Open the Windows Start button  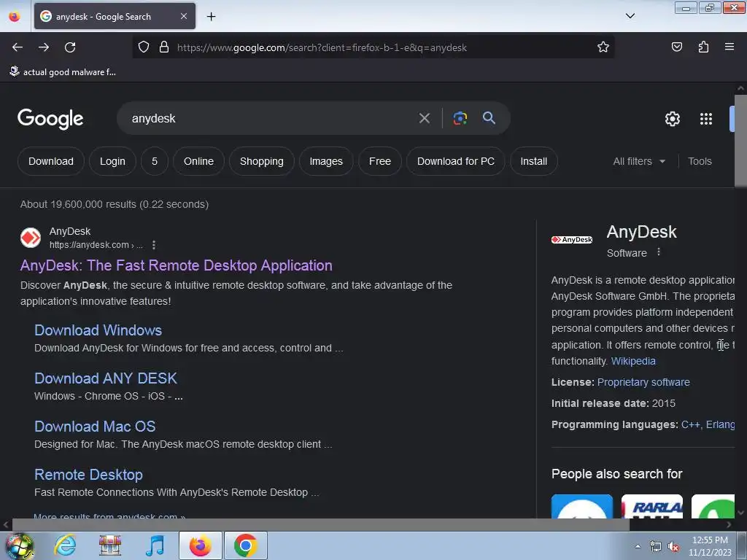(x=19, y=545)
